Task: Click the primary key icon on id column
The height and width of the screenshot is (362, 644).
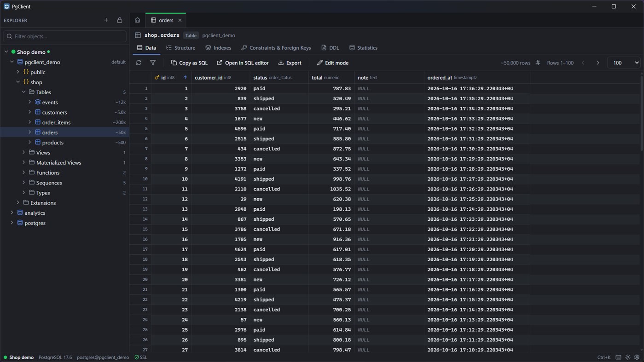Action: pyautogui.click(x=157, y=78)
